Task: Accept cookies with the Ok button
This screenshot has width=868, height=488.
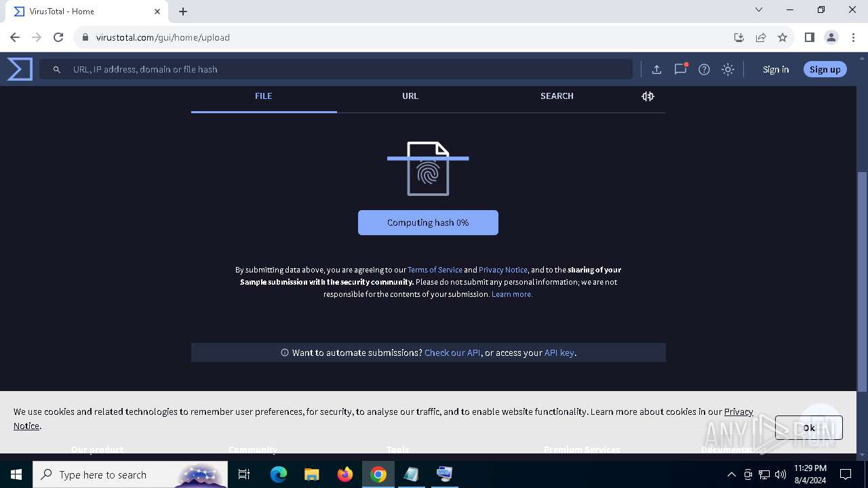Action: pyautogui.click(x=808, y=428)
